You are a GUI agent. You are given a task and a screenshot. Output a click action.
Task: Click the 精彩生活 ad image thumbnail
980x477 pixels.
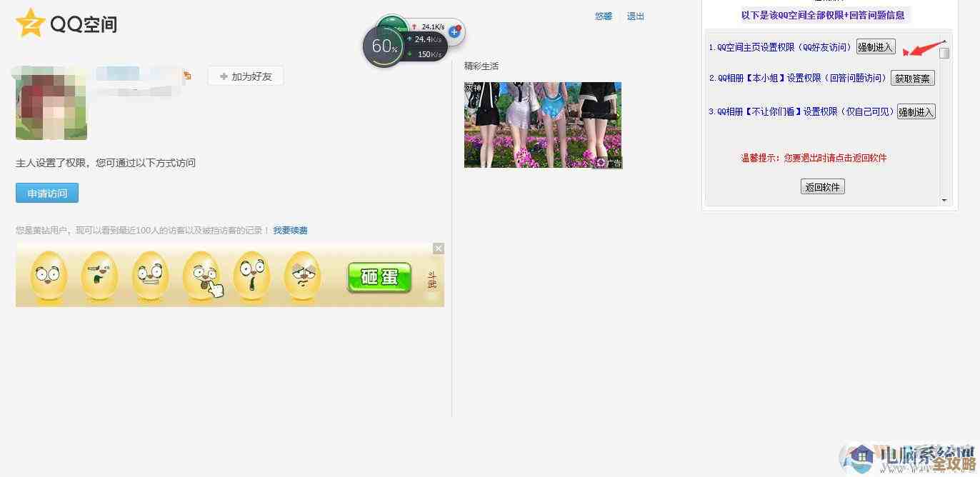pos(543,124)
